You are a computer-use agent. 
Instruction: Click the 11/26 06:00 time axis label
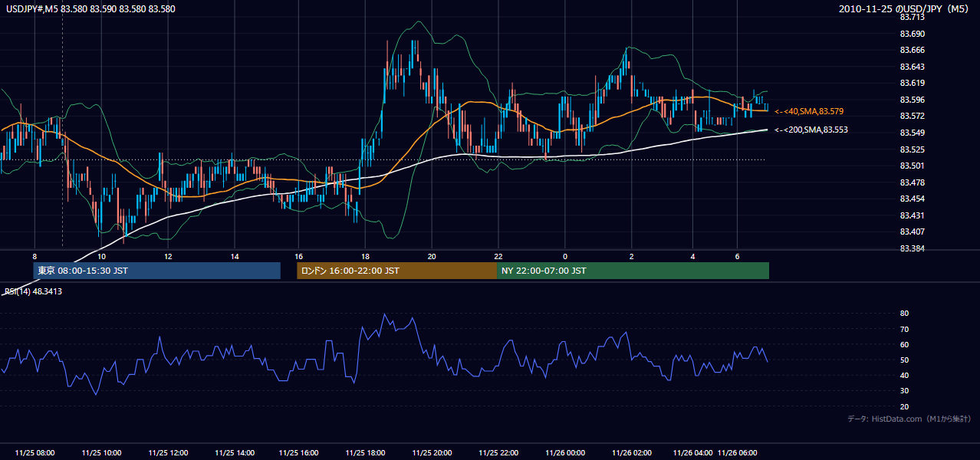point(737,452)
